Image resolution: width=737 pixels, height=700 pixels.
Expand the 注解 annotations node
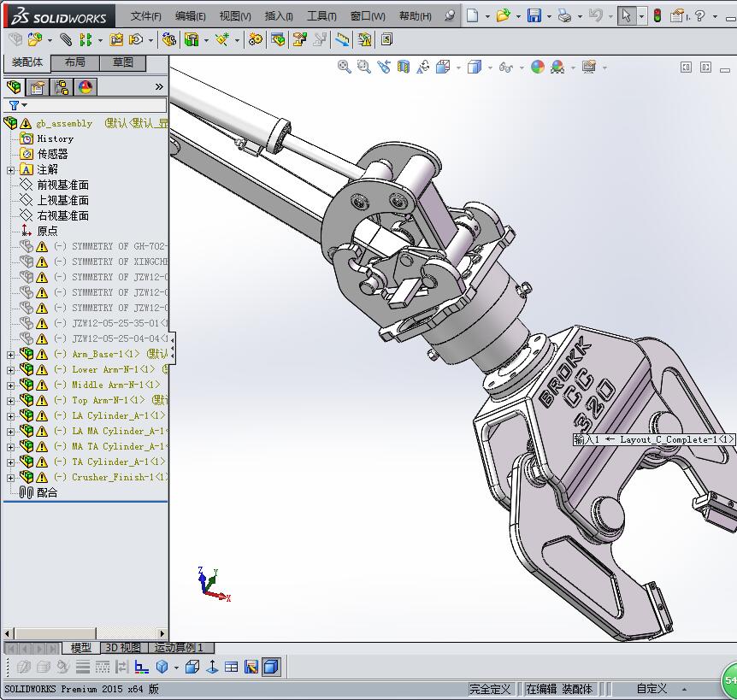pyautogui.click(x=10, y=170)
